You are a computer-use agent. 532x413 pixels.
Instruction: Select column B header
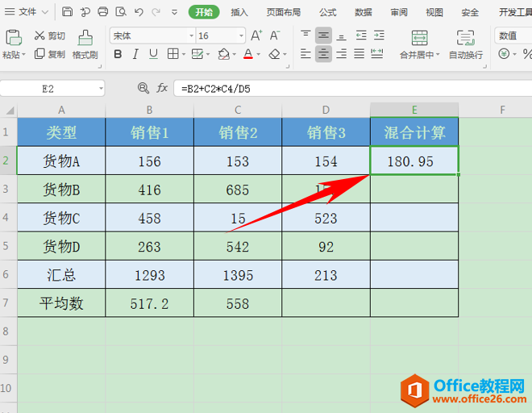point(149,110)
